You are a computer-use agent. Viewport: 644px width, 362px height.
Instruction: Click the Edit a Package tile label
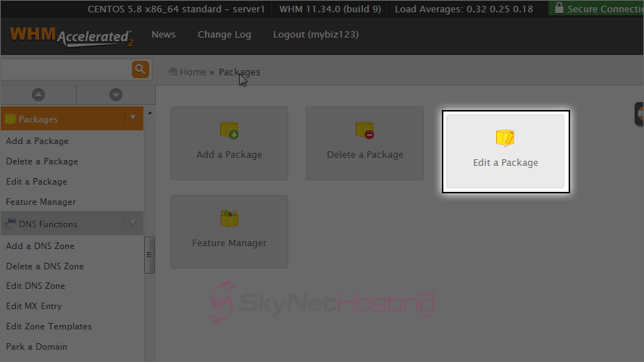tap(505, 162)
